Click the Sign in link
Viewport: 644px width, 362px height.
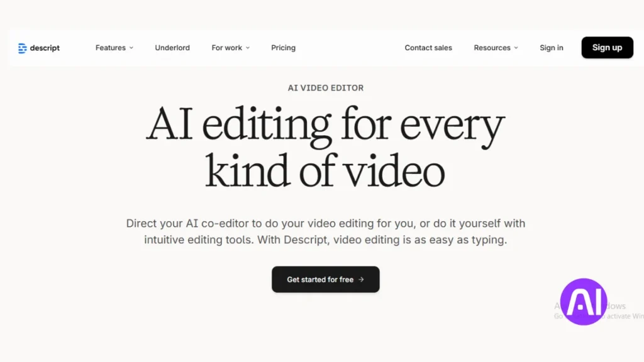pyautogui.click(x=552, y=48)
